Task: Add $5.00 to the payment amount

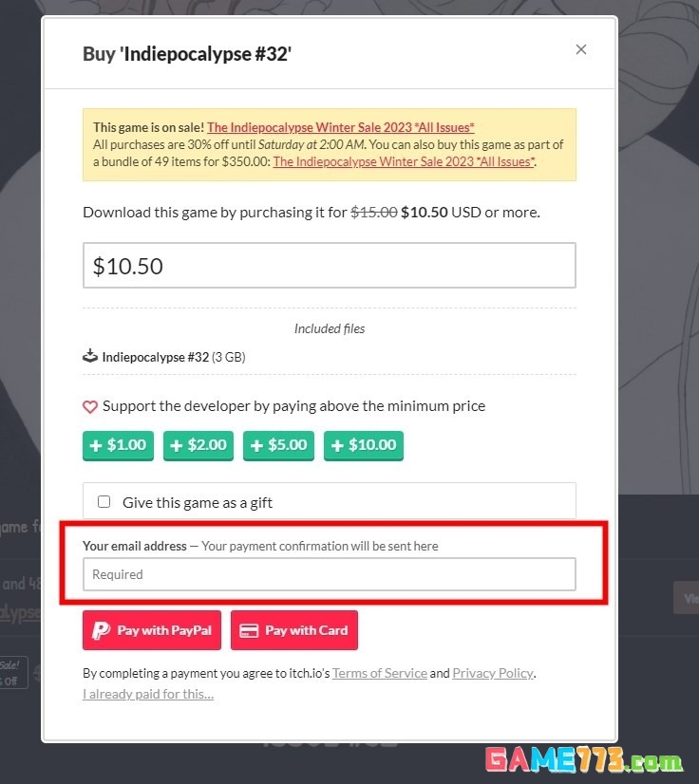Action: tap(278, 445)
